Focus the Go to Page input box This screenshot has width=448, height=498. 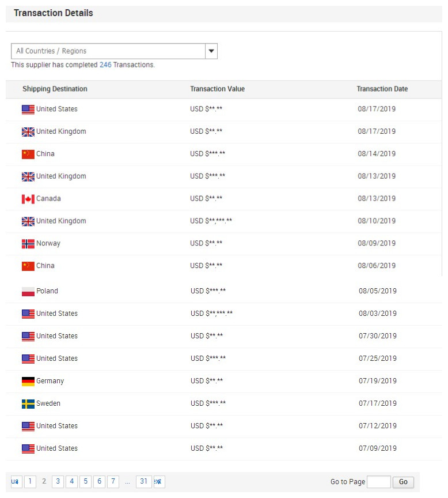tap(379, 482)
